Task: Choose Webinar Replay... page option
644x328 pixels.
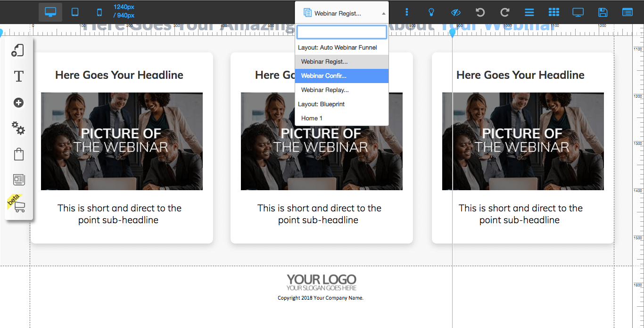Action: point(342,90)
